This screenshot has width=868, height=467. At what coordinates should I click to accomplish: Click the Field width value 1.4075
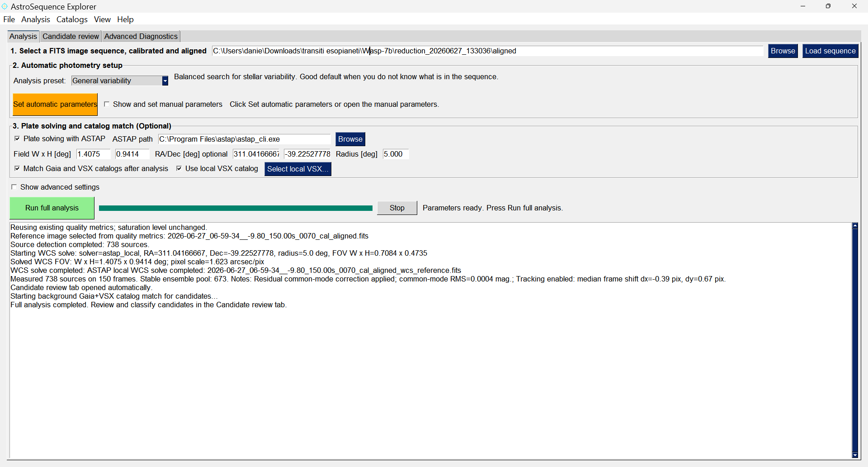[x=94, y=154]
